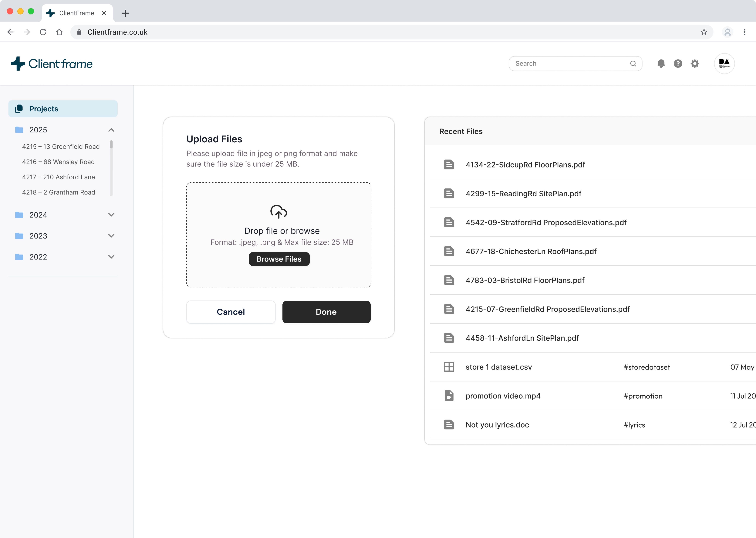Expand the 2023 folder chevron
The height and width of the screenshot is (538, 756).
coord(111,235)
